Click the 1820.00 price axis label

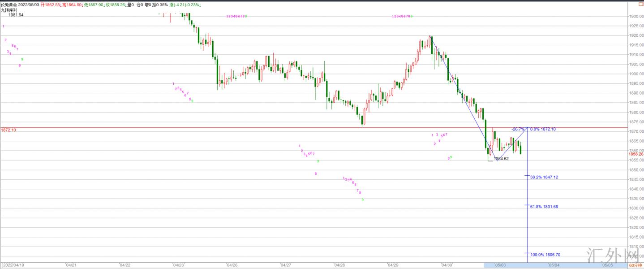click(636, 227)
